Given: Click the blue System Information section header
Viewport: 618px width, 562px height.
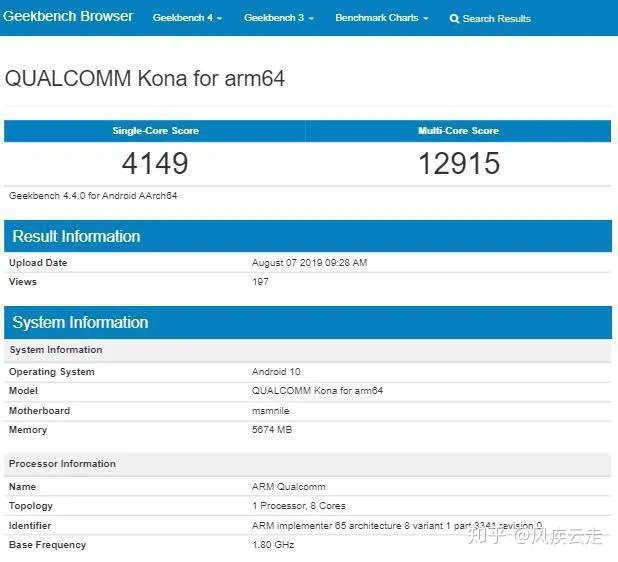Looking at the screenshot, I should pos(80,323).
